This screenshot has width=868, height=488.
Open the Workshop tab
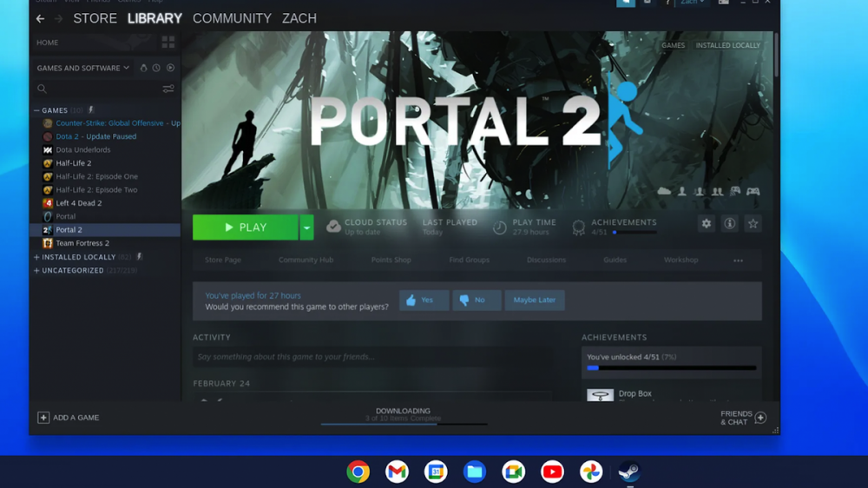click(x=681, y=260)
